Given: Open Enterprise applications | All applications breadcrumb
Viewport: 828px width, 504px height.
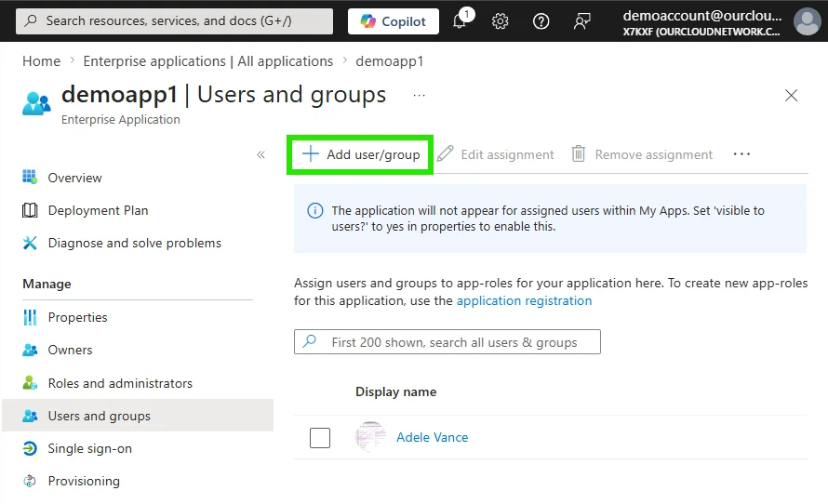Looking at the screenshot, I should click(208, 61).
